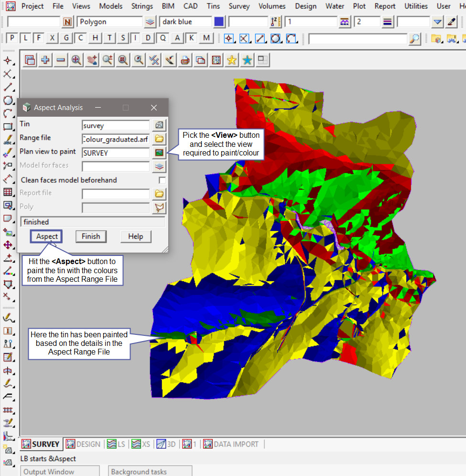Click the dark blue colour swatch

pos(219,22)
